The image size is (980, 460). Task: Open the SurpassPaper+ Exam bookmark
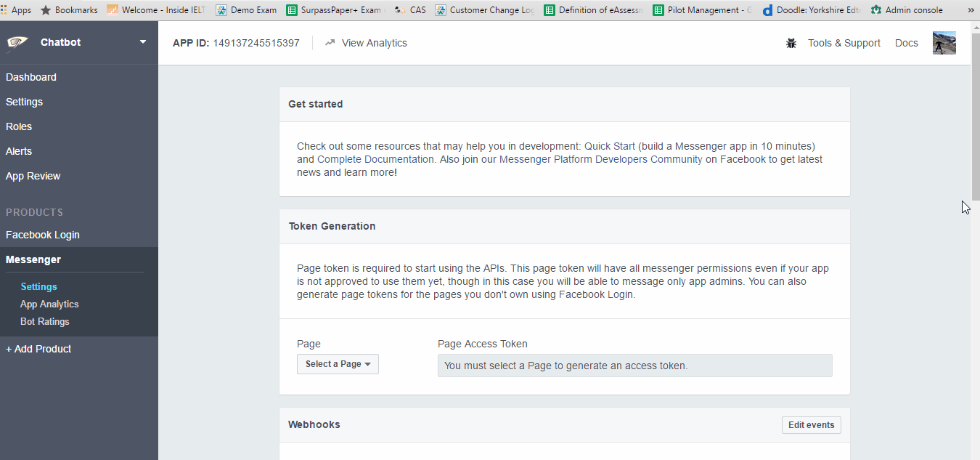tap(335, 10)
